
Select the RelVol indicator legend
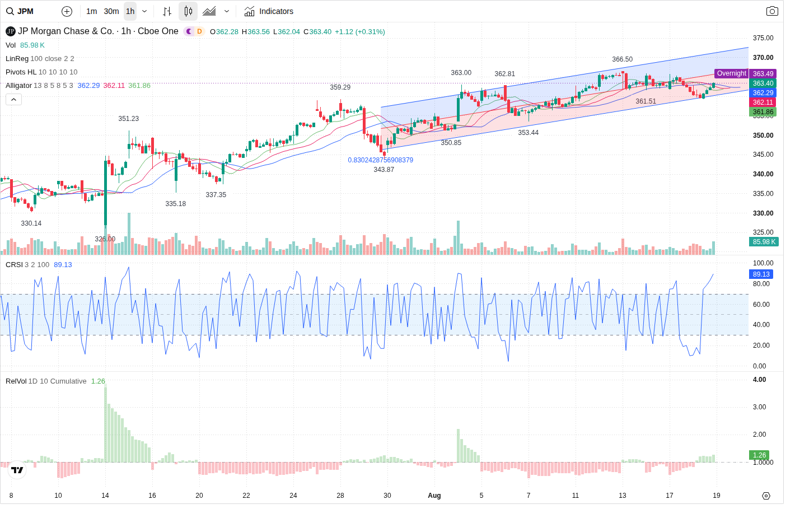click(x=16, y=381)
